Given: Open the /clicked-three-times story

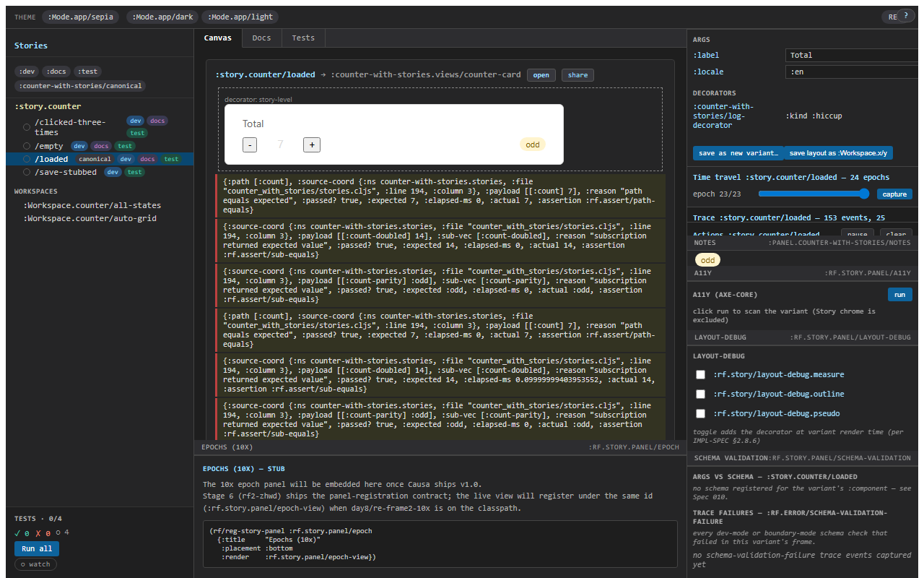Looking at the screenshot, I should (100, 127).
